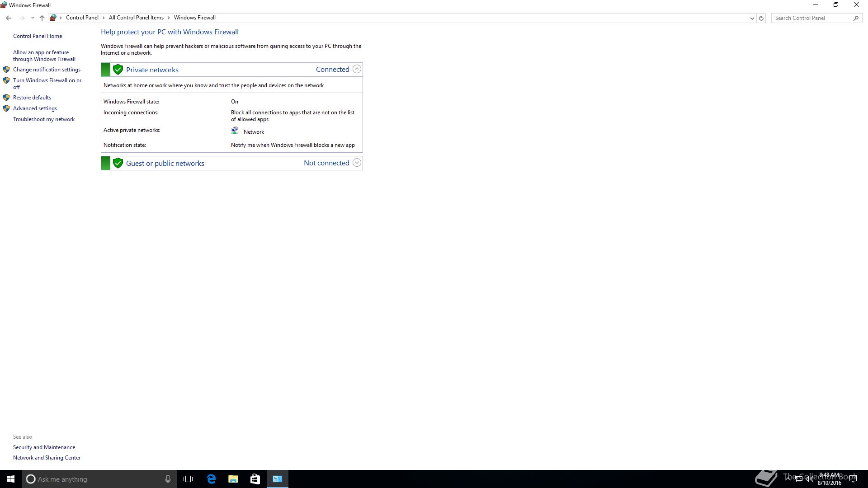This screenshot has height=488, width=868.
Task: Open Change notification settings
Action: tap(47, 70)
